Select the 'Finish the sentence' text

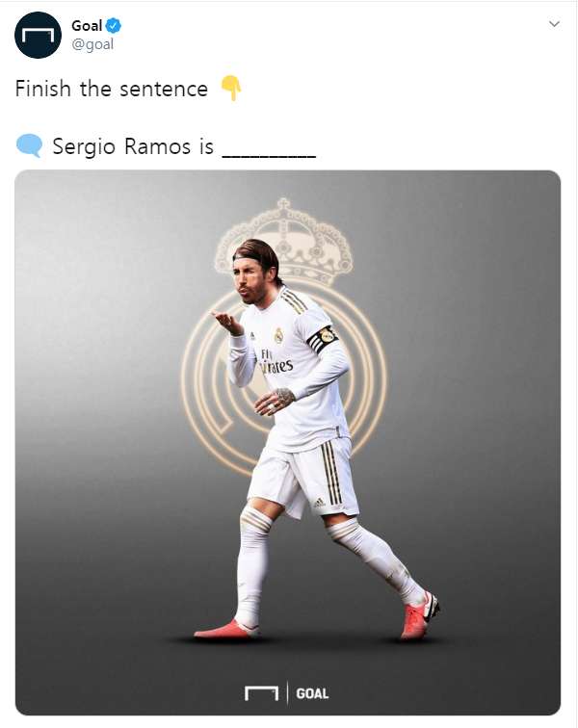[x=112, y=89]
